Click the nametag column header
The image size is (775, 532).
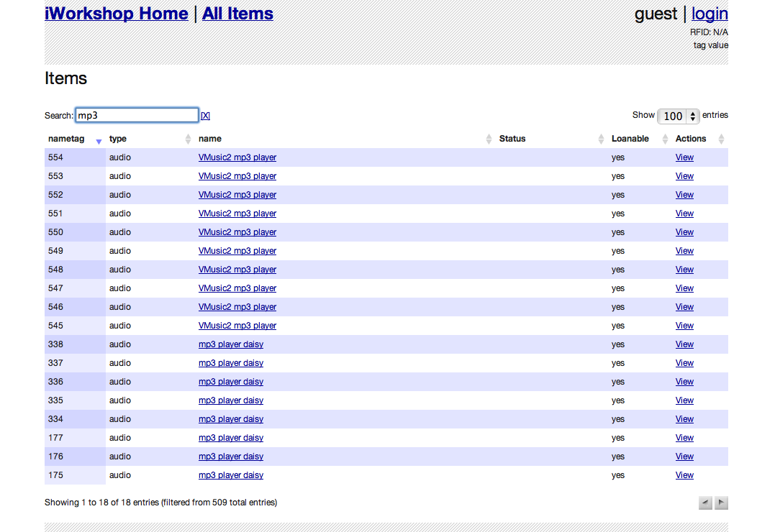point(66,139)
